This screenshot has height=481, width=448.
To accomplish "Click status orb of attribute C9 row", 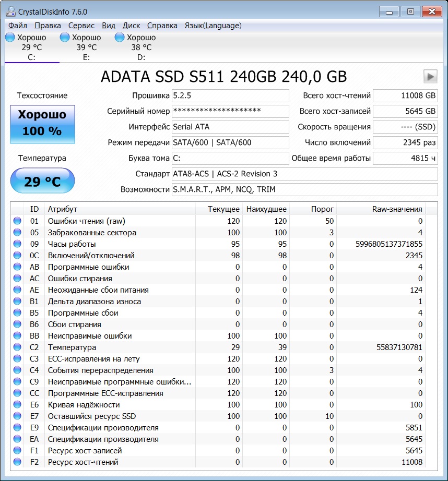I will [17, 381].
